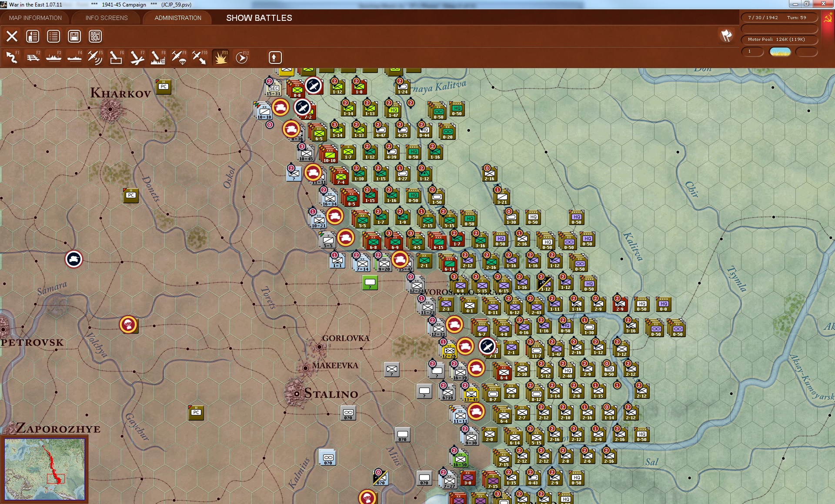Select the unit labeled 1=1
The height and width of the screenshot is (504, 835).
[x=337, y=260]
